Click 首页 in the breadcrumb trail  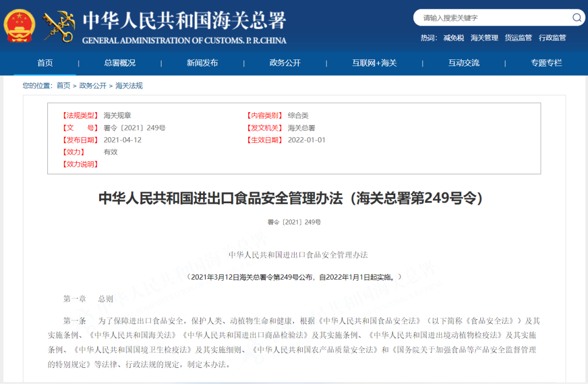63,86
